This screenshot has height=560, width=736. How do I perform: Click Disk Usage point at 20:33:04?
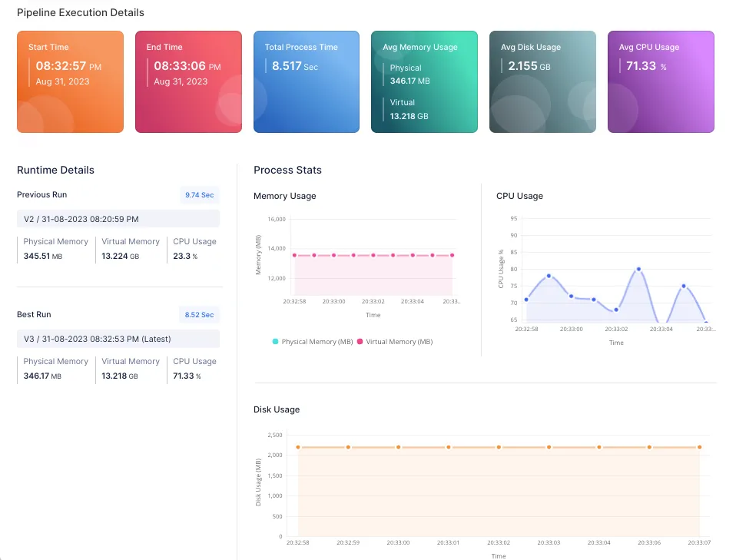[599, 447]
